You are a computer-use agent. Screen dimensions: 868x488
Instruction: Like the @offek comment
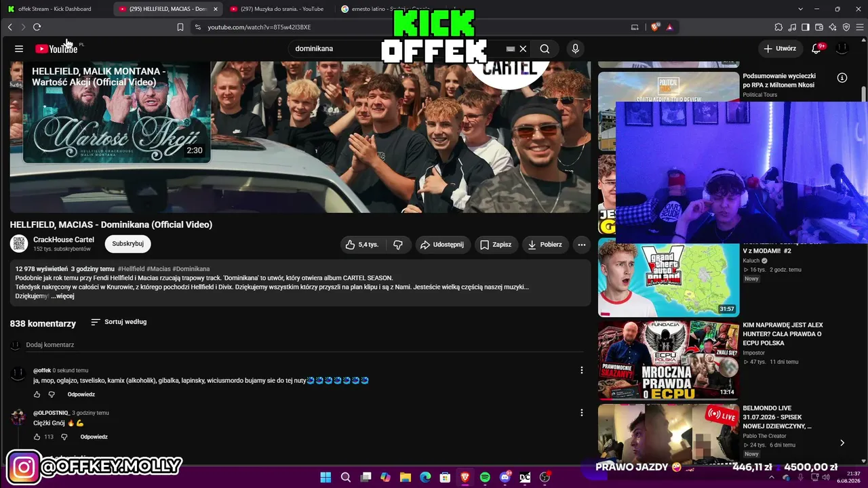(37, 394)
